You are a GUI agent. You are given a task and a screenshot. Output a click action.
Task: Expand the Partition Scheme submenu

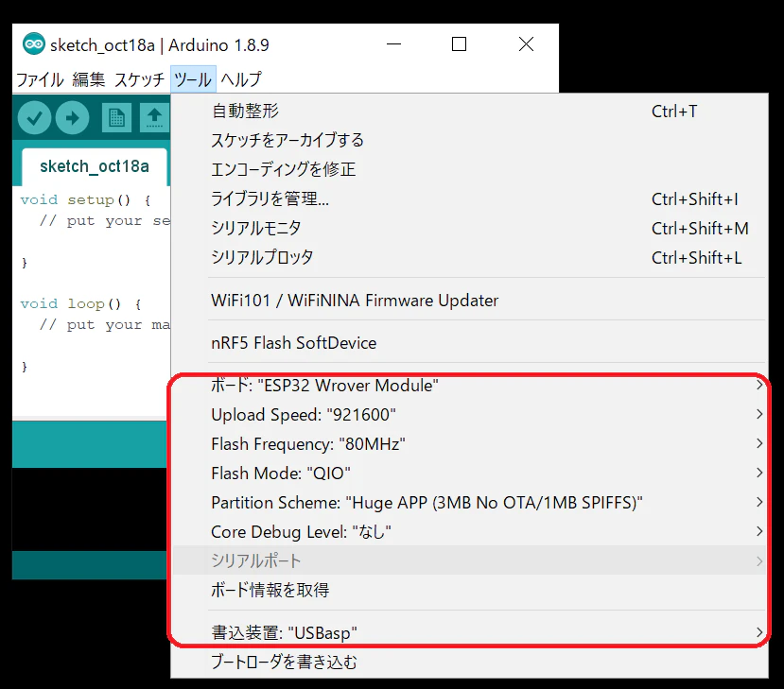469,502
